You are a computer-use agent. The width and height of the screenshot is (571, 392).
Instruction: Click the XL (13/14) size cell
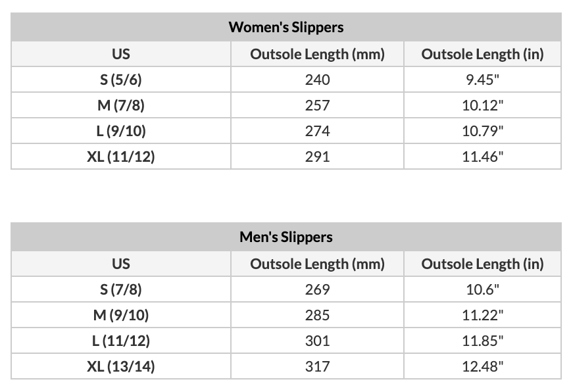coord(121,366)
